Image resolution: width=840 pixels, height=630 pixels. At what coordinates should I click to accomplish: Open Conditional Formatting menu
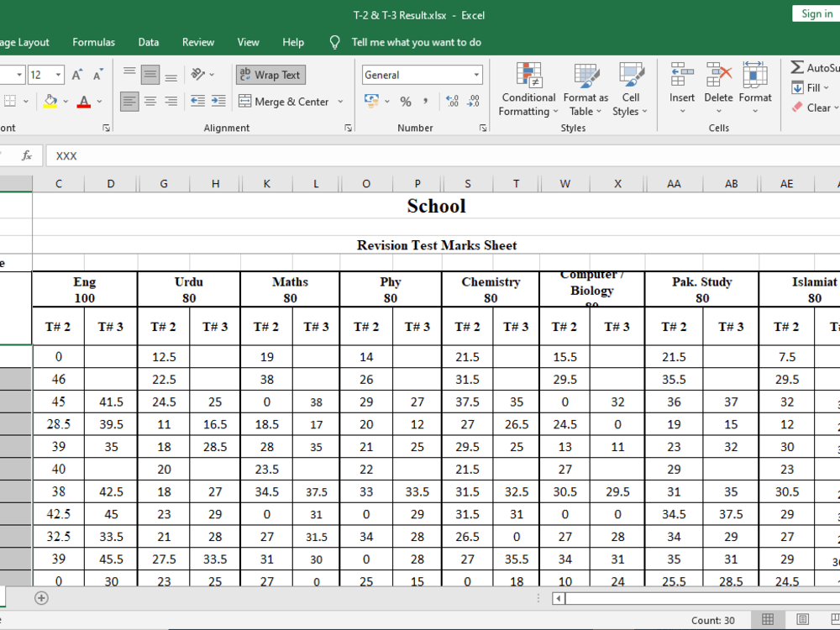[528, 89]
